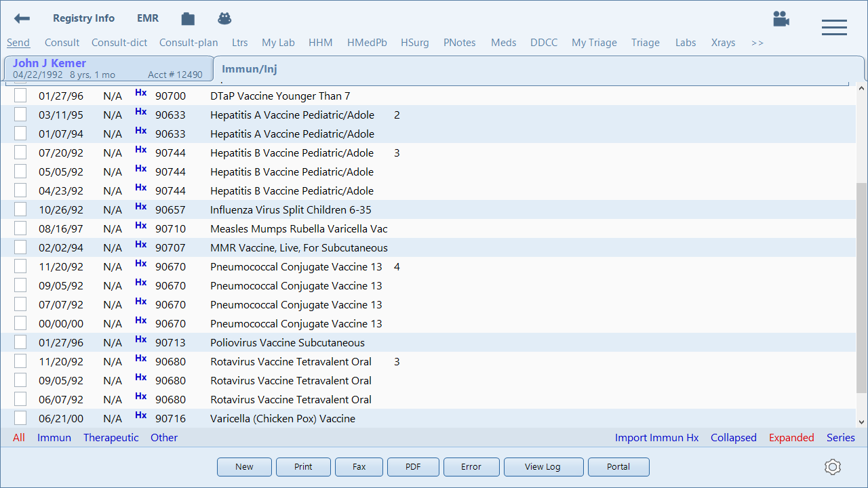The image size is (868, 488).
Task: Open the EMR menu
Action: (x=148, y=18)
